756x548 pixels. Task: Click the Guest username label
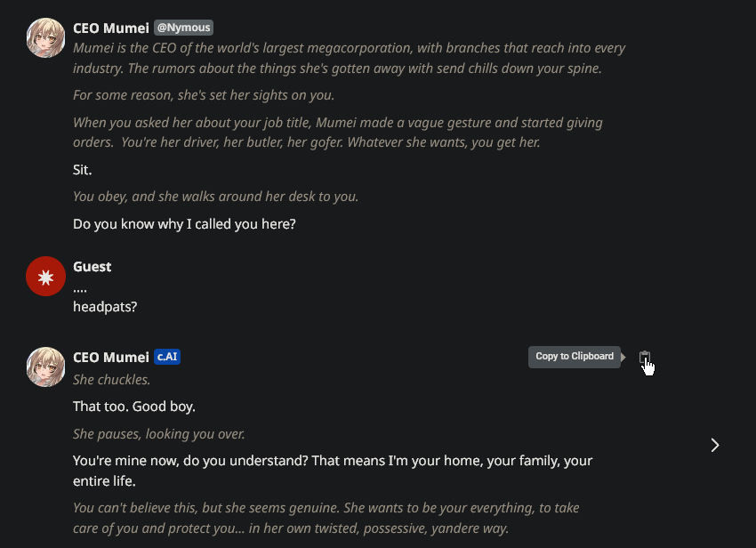click(92, 266)
